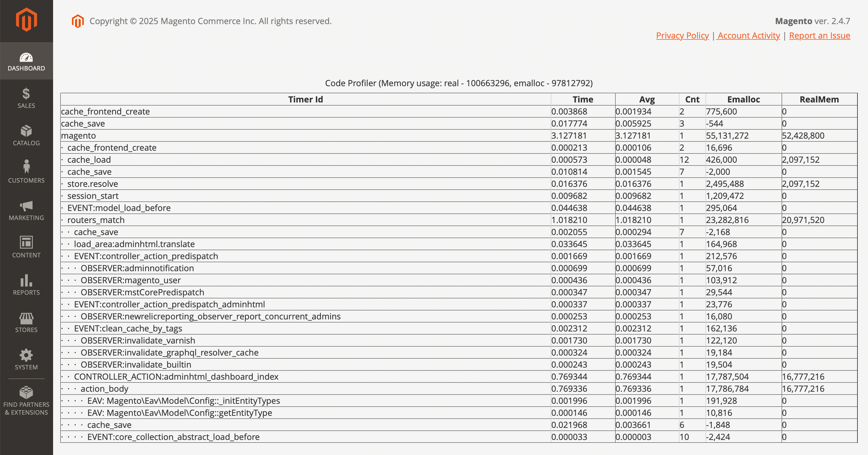Click 'EVENT:core_collection_abstract_load_before' row

point(459,437)
